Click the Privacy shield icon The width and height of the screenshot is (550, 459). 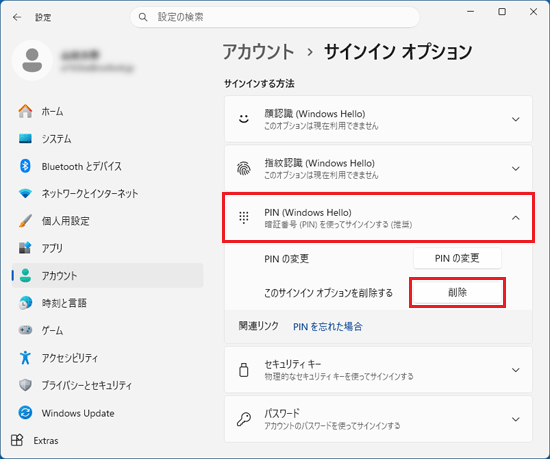(25, 385)
